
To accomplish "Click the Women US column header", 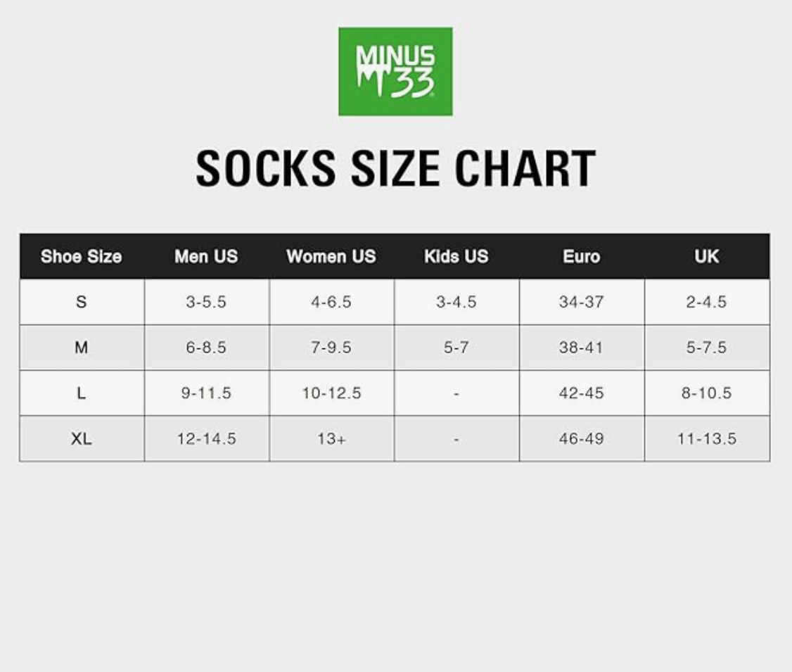I will pyautogui.click(x=331, y=257).
